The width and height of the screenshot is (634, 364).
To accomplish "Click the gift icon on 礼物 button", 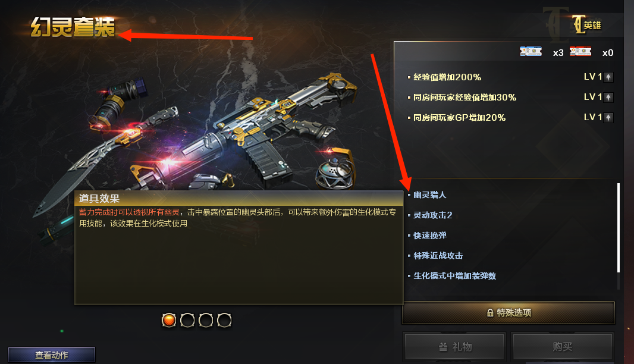I will [x=443, y=347].
